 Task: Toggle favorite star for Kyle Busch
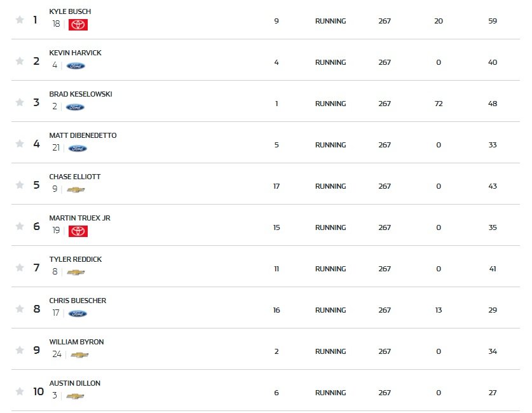(x=20, y=20)
